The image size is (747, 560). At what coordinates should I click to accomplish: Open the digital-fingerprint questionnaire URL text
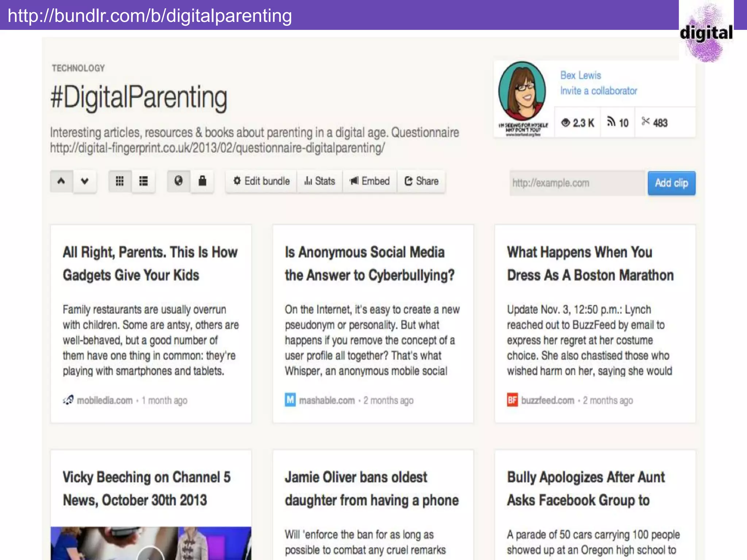pos(217,148)
